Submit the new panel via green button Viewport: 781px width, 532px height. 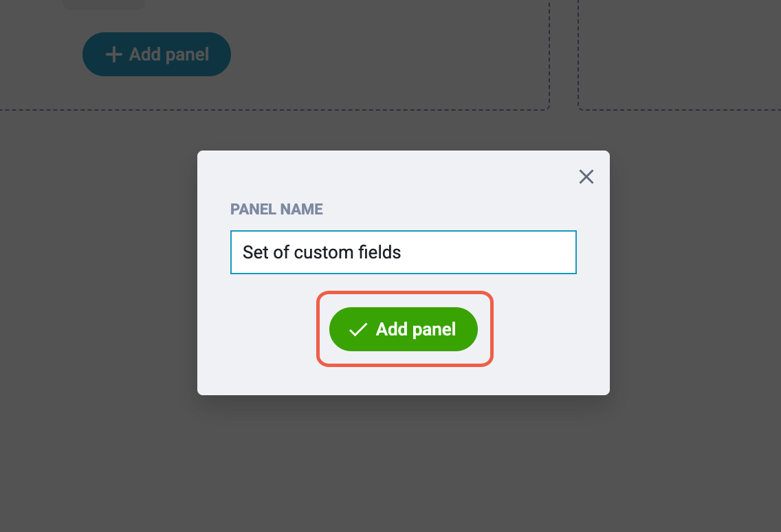coord(404,329)
